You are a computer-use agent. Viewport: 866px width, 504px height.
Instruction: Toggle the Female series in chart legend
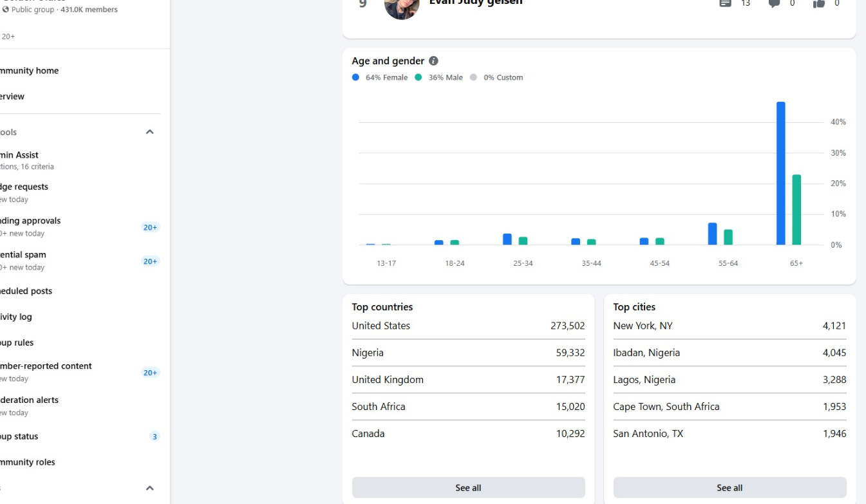point(380,78)
